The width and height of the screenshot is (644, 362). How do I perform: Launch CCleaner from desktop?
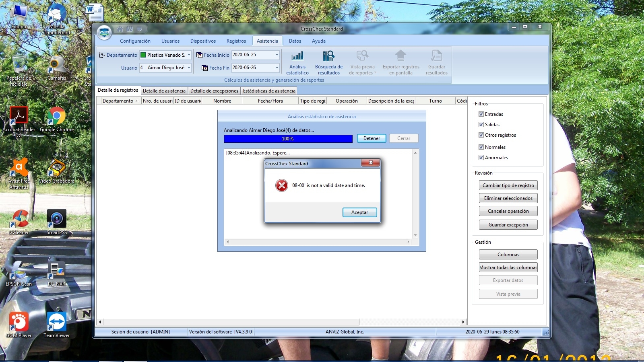[19, 222]
